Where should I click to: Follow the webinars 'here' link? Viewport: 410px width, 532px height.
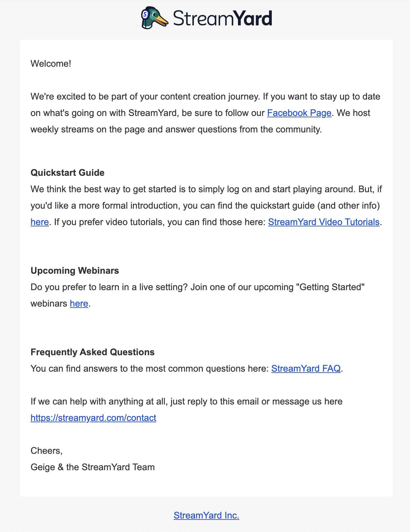[x=79, y=304]
